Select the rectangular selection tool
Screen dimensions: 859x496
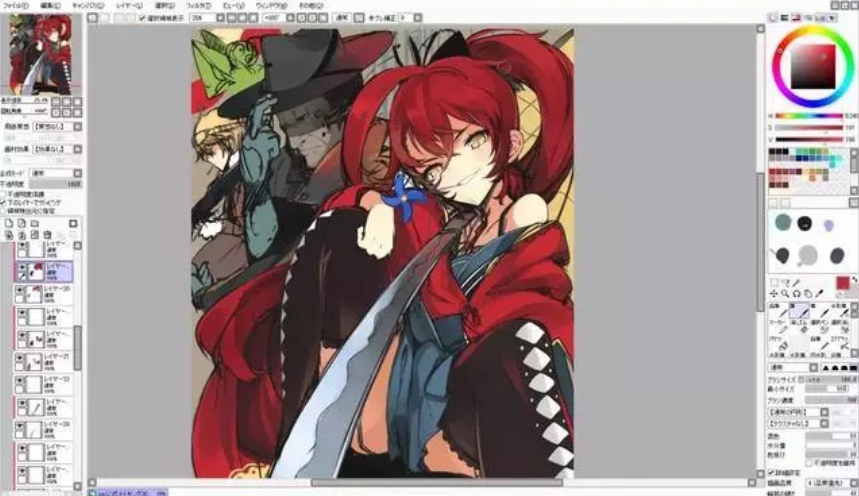point(774,283)
